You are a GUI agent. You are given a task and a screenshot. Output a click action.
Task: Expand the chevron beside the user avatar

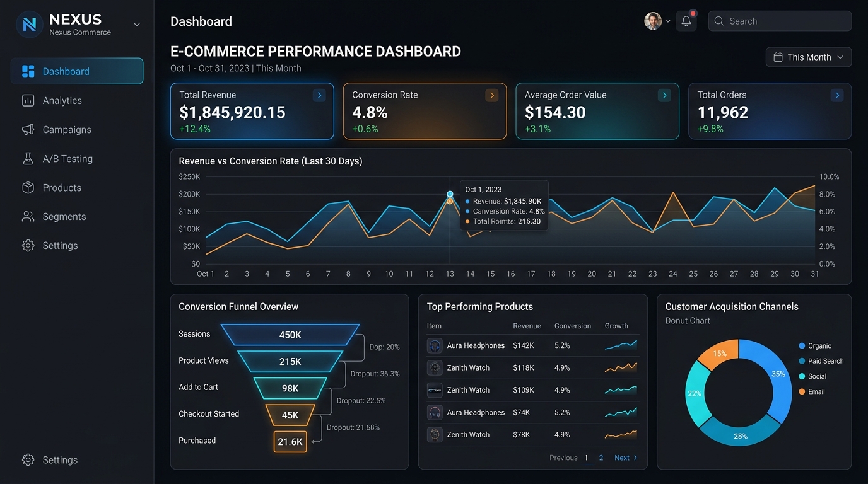pos(667,21)
